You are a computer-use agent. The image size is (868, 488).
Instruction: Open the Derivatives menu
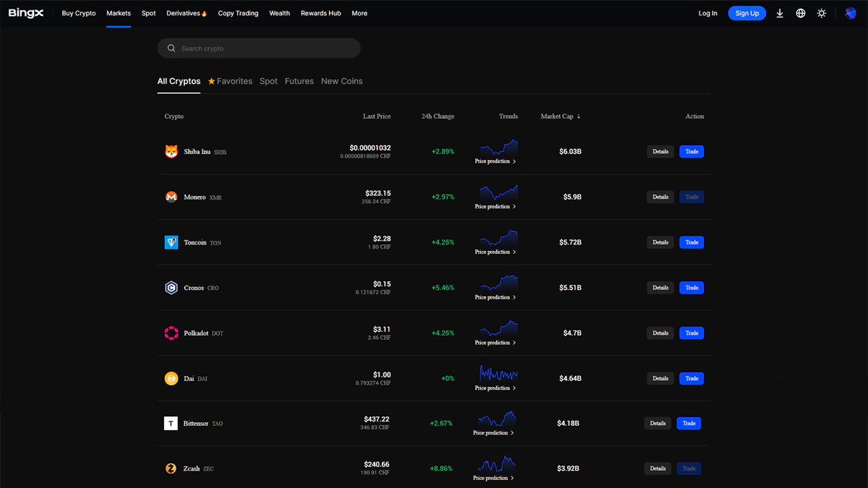187,13
